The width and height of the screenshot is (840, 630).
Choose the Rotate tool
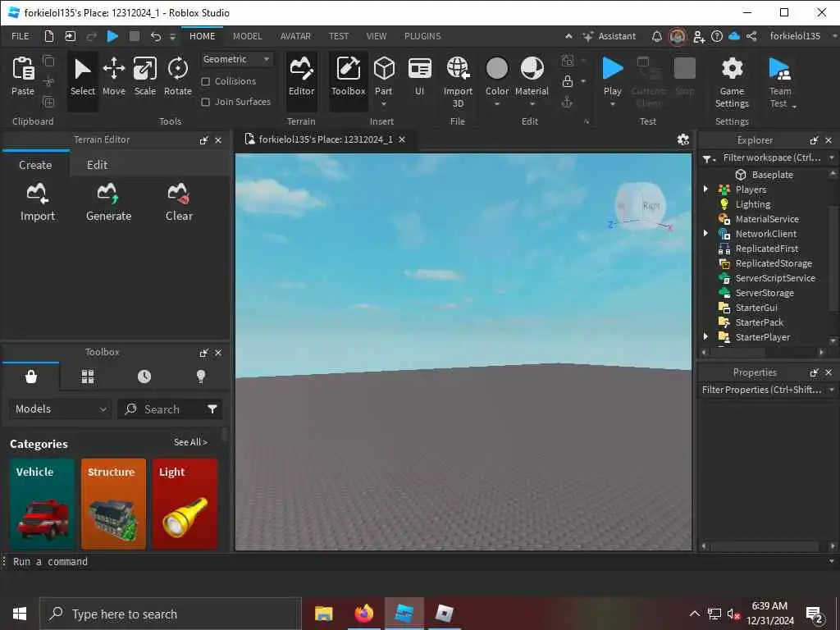(178, 76)
